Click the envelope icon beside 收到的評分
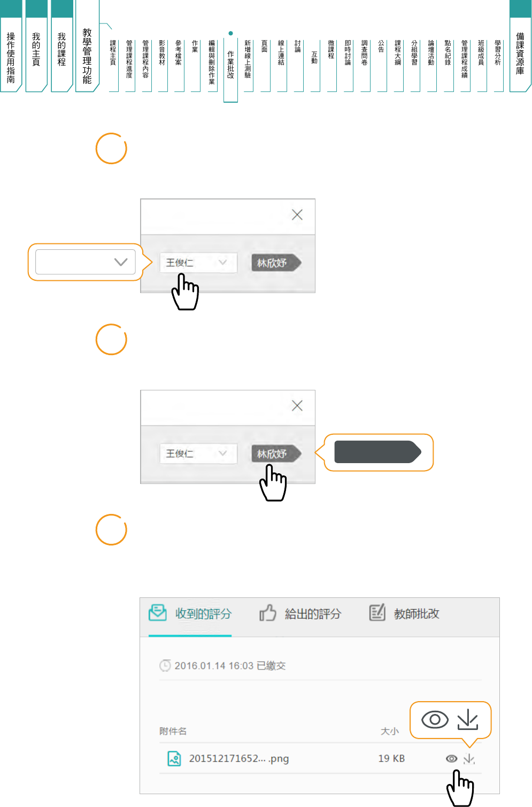The width and height of the screenshot is (532, 807). point(157,613)
